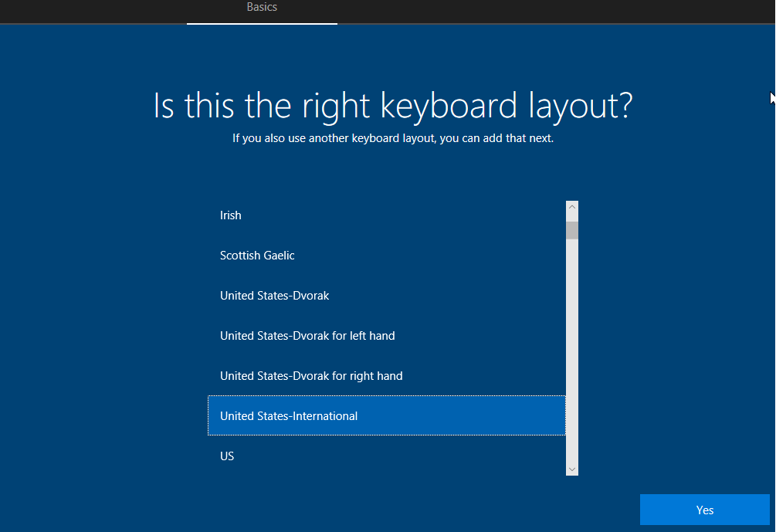Select the US keyboard layout

point(387,456)
